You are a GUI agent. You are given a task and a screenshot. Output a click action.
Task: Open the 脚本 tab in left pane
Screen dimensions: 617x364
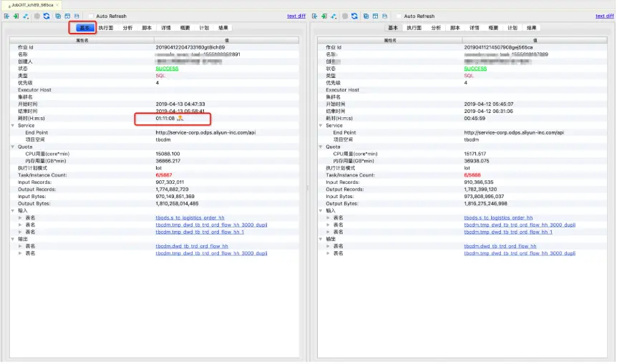click(x=147, y=28)
